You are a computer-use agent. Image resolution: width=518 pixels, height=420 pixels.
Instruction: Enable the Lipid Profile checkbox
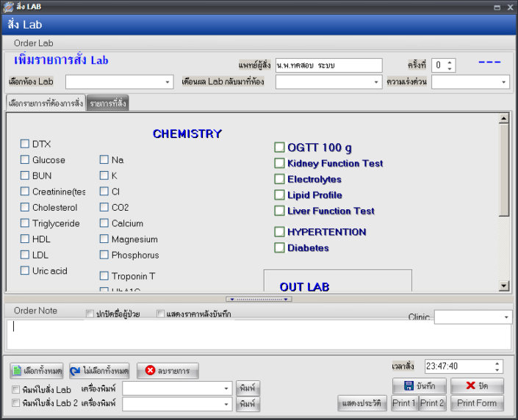point(279,195)
